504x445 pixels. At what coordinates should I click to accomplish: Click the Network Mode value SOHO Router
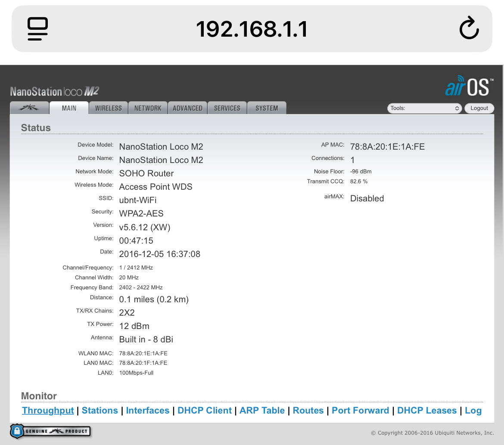(x=146, y=173)
